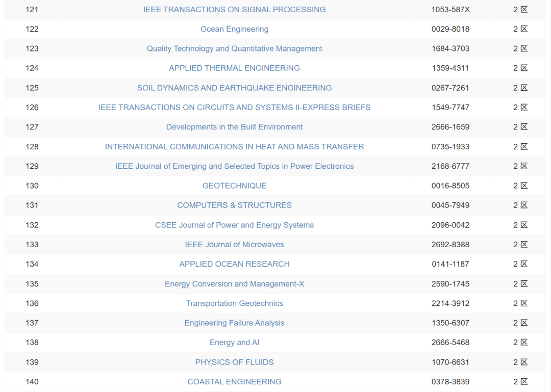
Task: Open Transportation Geotechnics journal link
Action: pos(234,303)
